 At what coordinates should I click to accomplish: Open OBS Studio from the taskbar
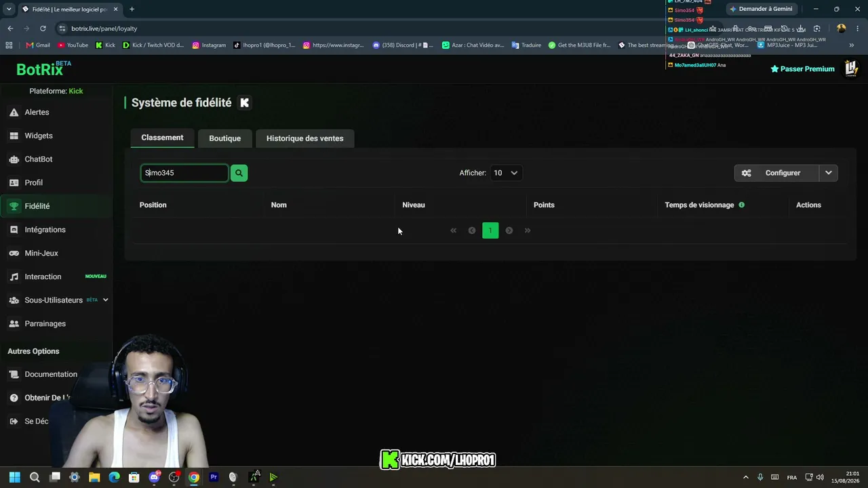pos(174,477)
